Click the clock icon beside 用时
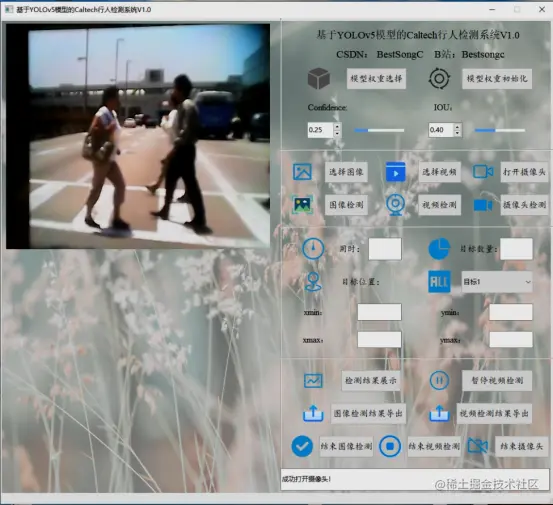 coord(313,249)
